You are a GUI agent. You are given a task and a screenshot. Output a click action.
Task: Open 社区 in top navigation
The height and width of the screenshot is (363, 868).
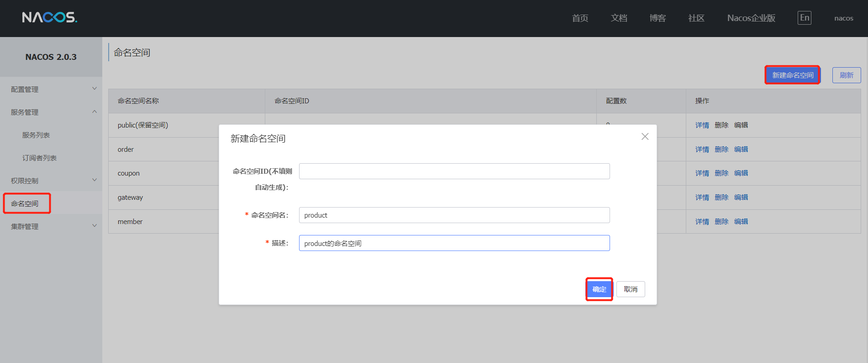(696, 18)
